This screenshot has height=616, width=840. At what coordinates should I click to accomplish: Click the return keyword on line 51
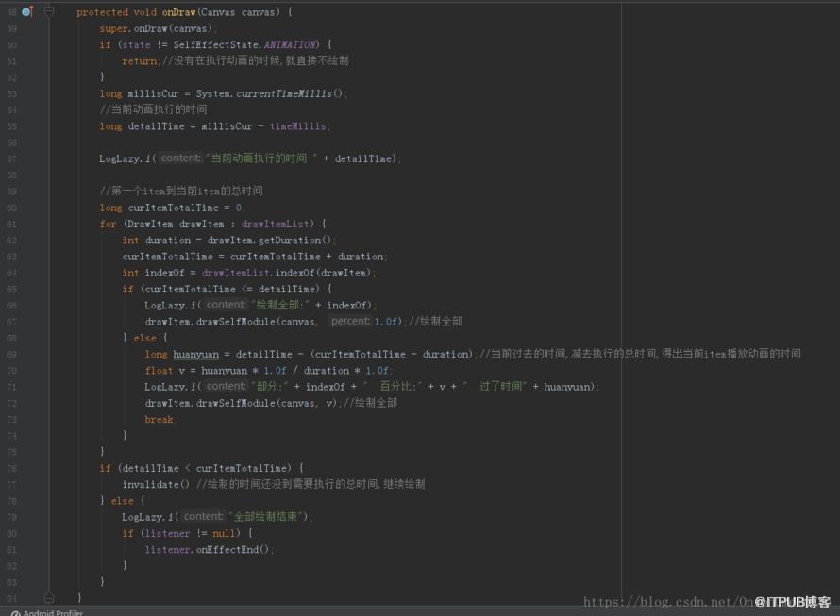140,61
